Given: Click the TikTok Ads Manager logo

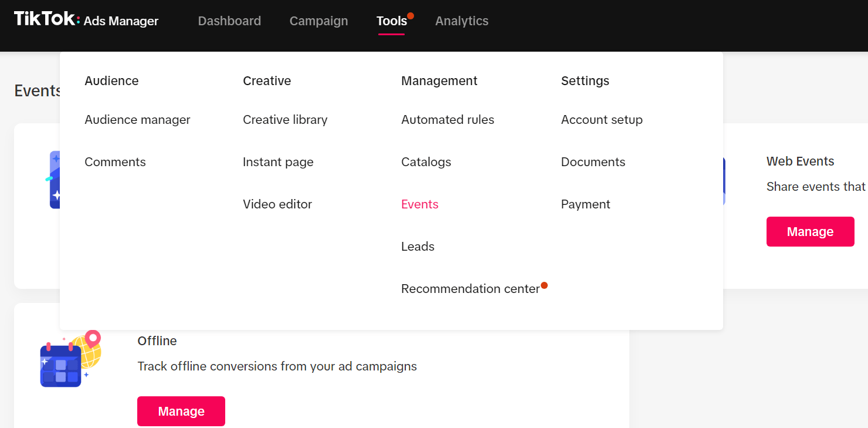Looking at the screenshot, I should [86, 20].
